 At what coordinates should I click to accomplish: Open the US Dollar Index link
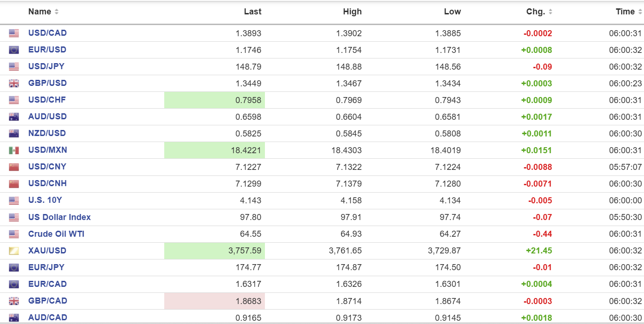(x=59, y=217)
